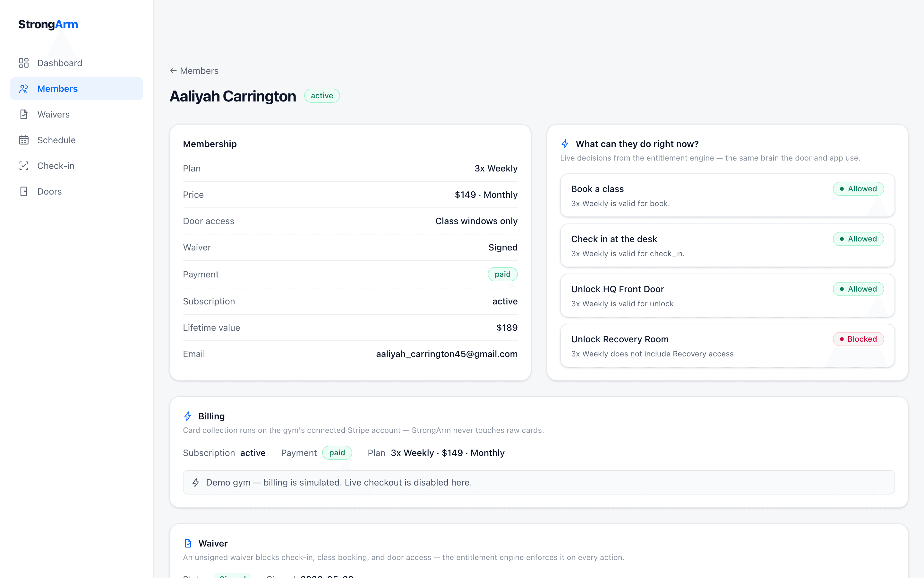Click the lightning icon beside 'What can they do'
The height and width of the screenshot is (578, 924).
565,144
